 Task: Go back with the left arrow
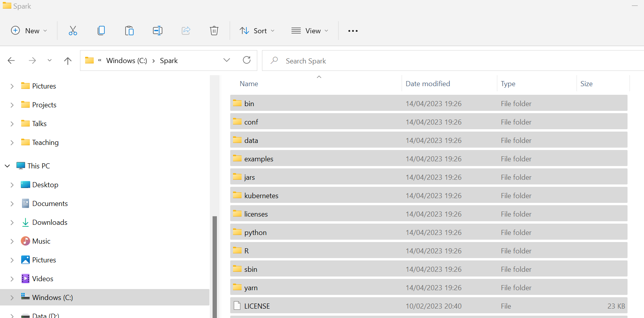tap(11, 61)
